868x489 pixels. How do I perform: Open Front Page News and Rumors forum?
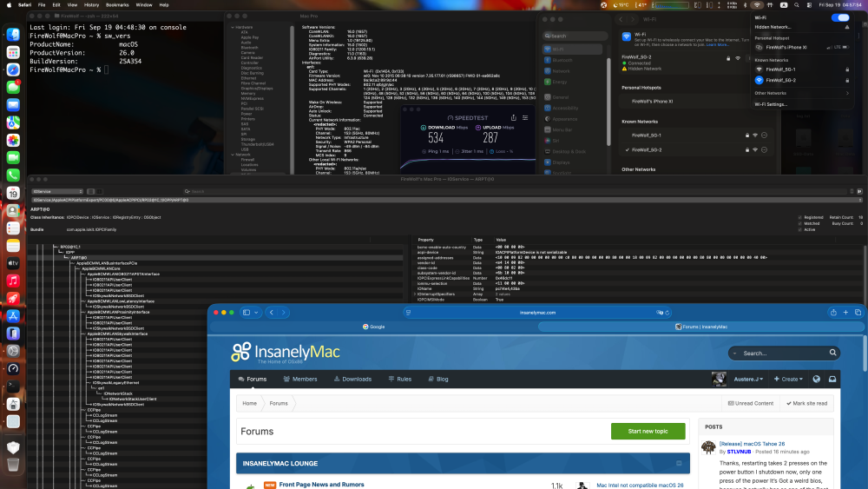[322, 485]
